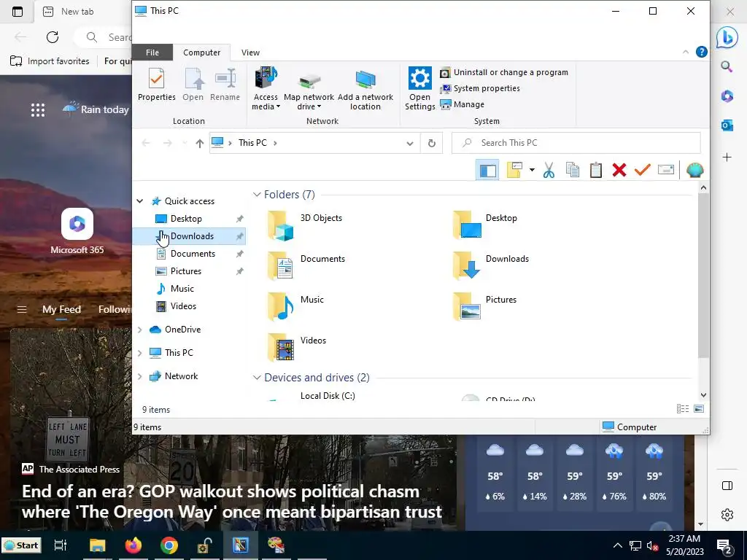The image size is (747, 560).
Task: Select the Documents folder in the file pane
Action: pyautogui.click(x=306, y=266)
